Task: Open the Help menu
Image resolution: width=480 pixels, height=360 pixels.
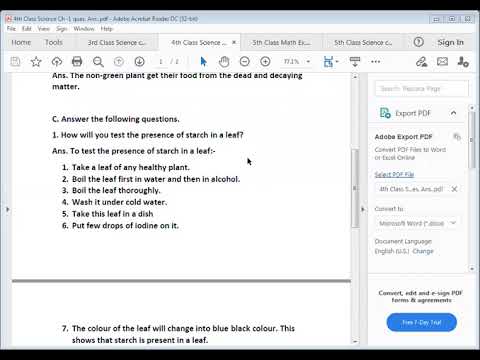Action: coord(107,29)
